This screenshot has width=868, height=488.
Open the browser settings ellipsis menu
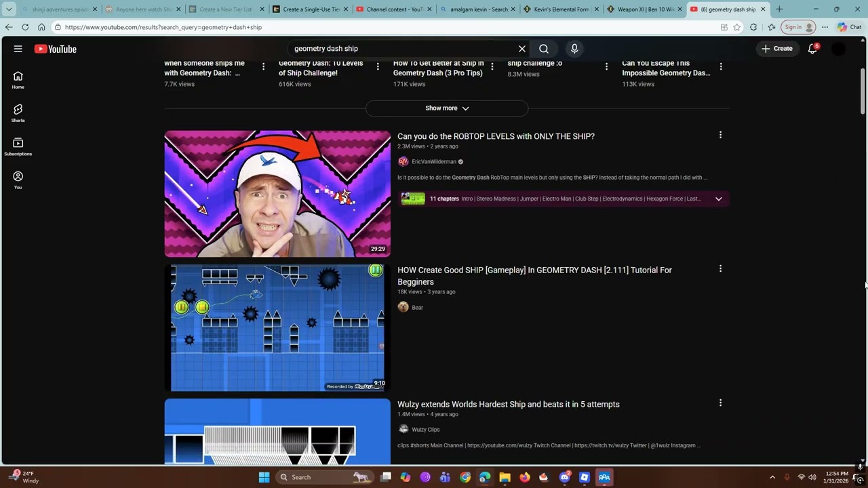(825, 27)
